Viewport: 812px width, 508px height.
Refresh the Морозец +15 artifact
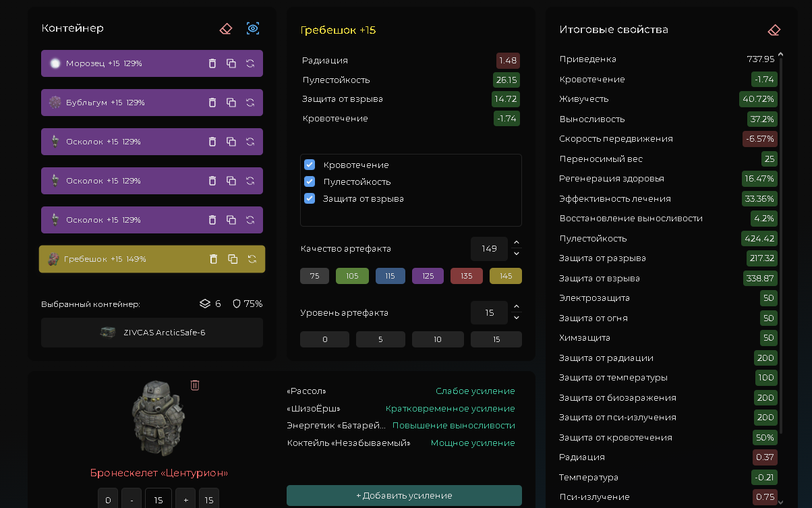[x=250, y=63]
